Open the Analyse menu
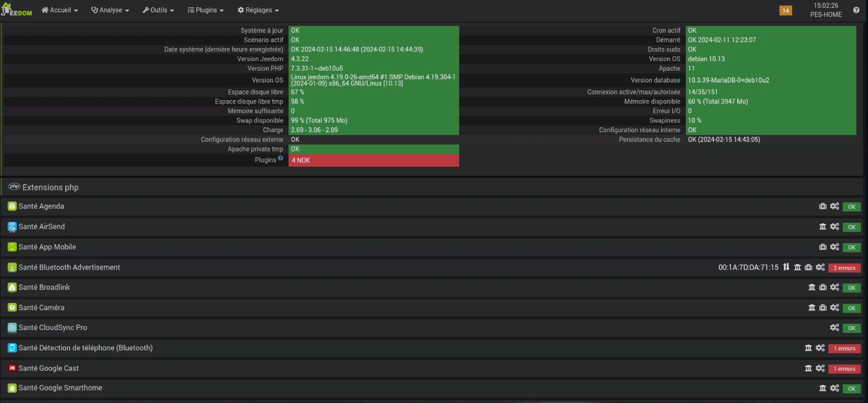The width and height of the screenshot is (868, 403). (x=110, y=10)
